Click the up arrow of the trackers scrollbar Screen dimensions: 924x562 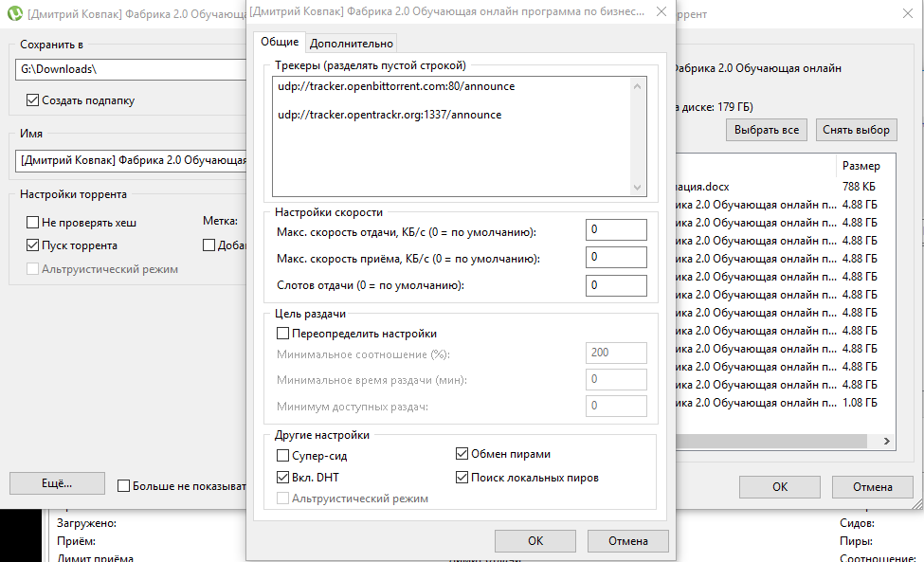638,87
